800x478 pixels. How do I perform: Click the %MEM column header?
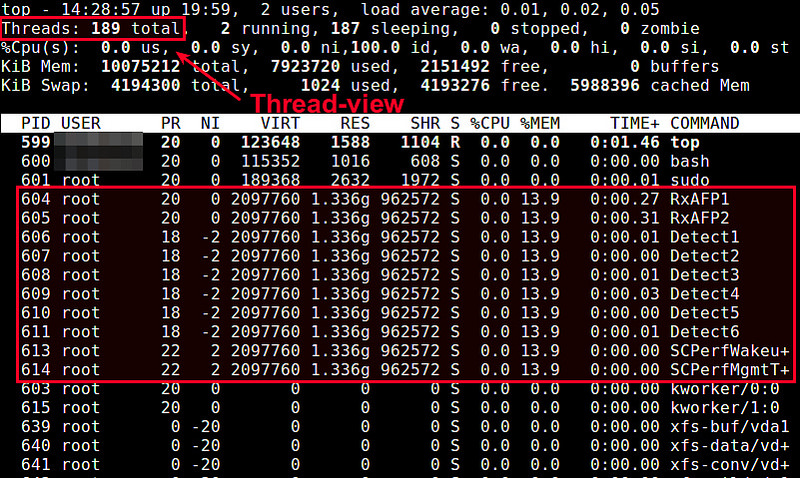click(540, 123)
